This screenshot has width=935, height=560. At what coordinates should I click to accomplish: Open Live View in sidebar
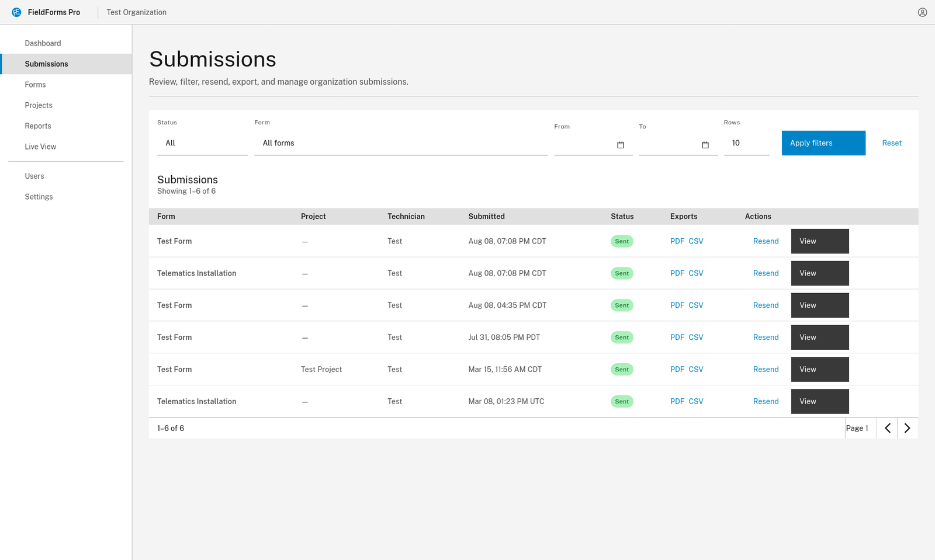(66, 147)
